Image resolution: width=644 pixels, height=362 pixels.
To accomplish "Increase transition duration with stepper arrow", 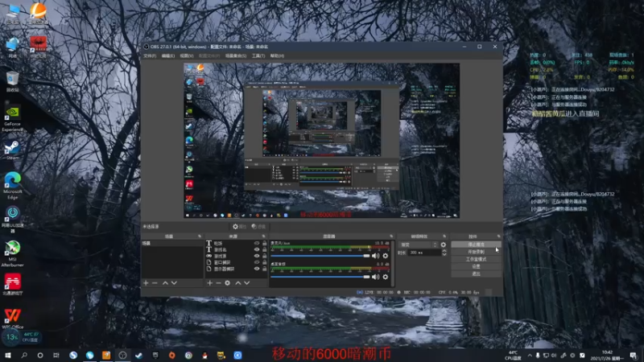I will pyautogui.click(x=444, y=251).
